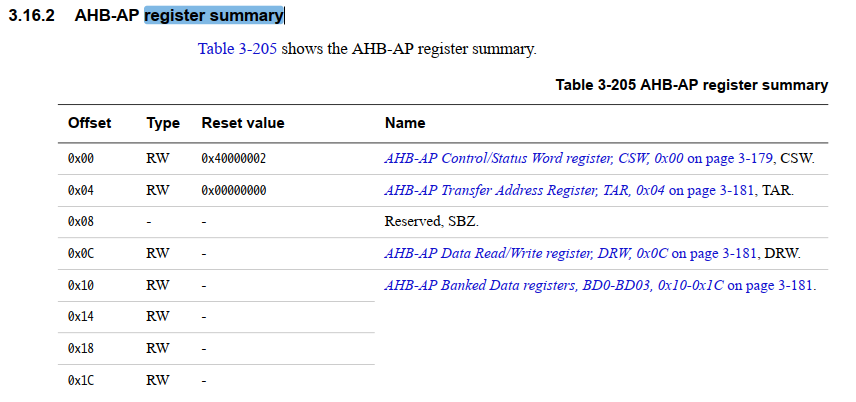Click the highlighted 'register summary' heading text
The image size is (856, 402).
[213, 16]
